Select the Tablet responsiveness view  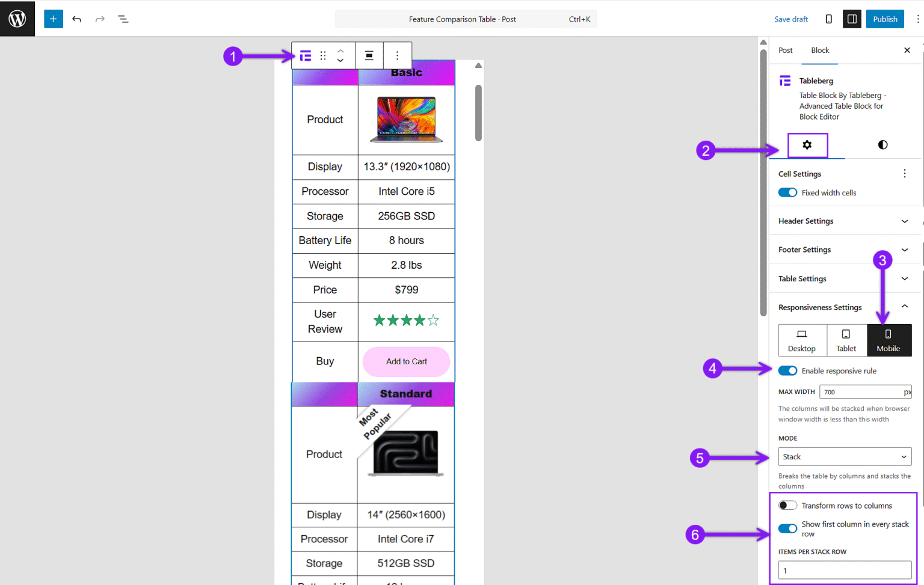pyautogui.click(x=846, y=340)
